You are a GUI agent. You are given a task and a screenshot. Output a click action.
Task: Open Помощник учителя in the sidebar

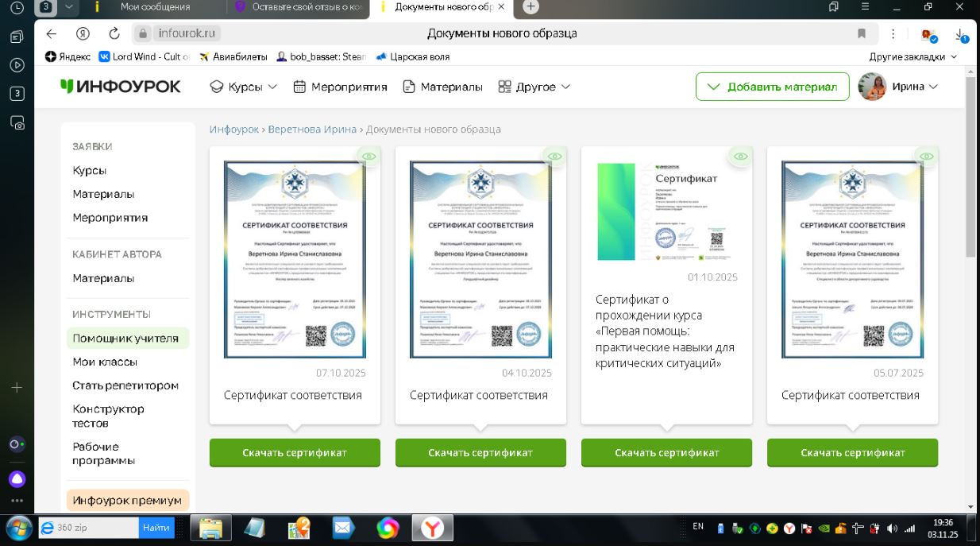click(x=125, y=339)
